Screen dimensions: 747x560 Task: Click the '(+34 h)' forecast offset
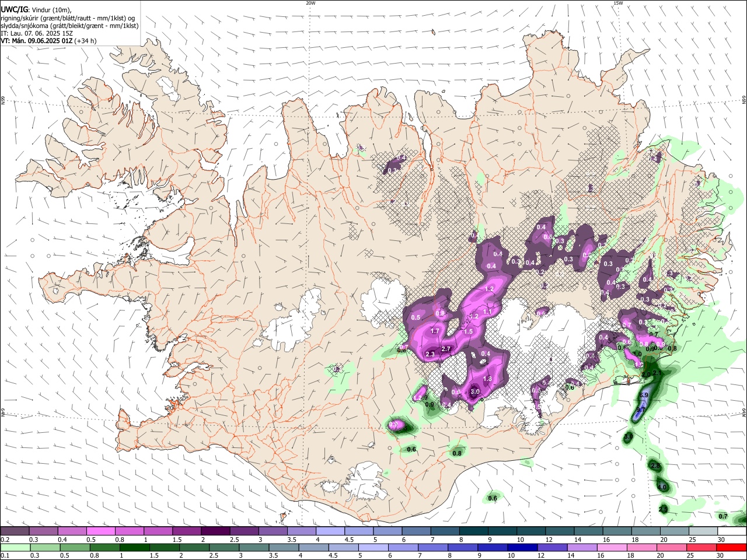(x=86, y=41)
